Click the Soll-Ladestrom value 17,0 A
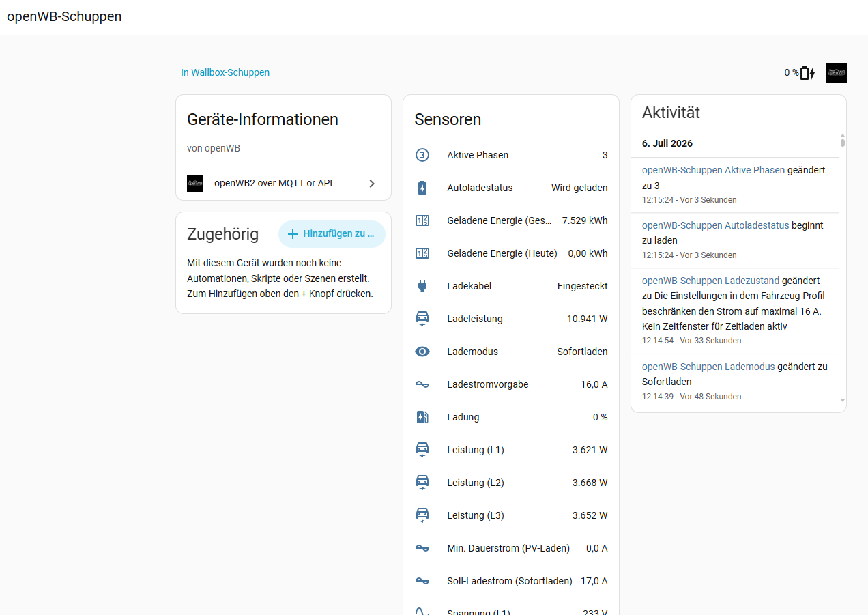 [x=594, y=581]
